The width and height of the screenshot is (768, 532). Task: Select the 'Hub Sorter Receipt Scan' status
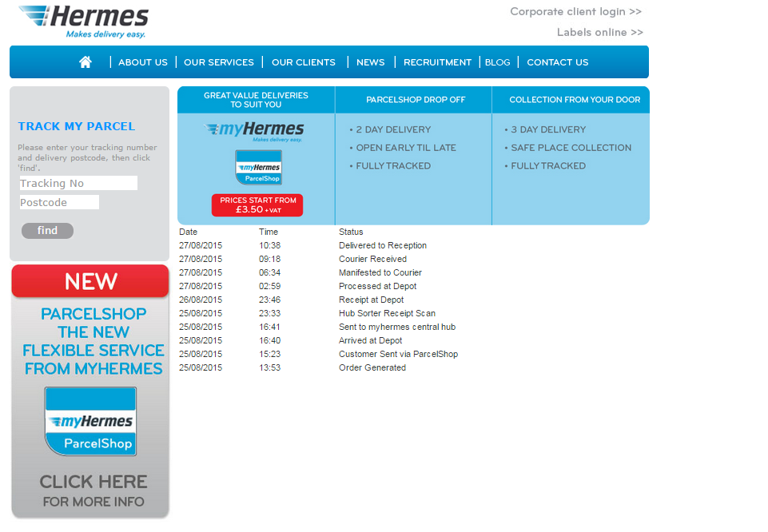click(x=387, y=313)
